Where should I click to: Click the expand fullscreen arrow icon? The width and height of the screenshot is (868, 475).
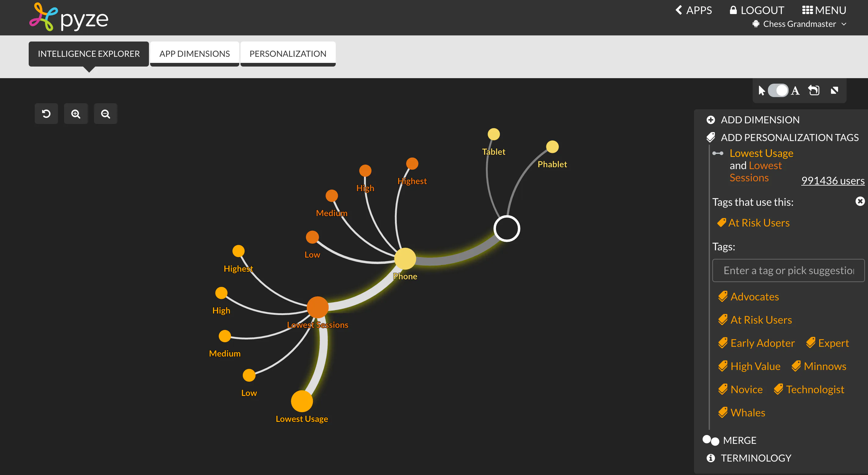[x=835, y=90]
